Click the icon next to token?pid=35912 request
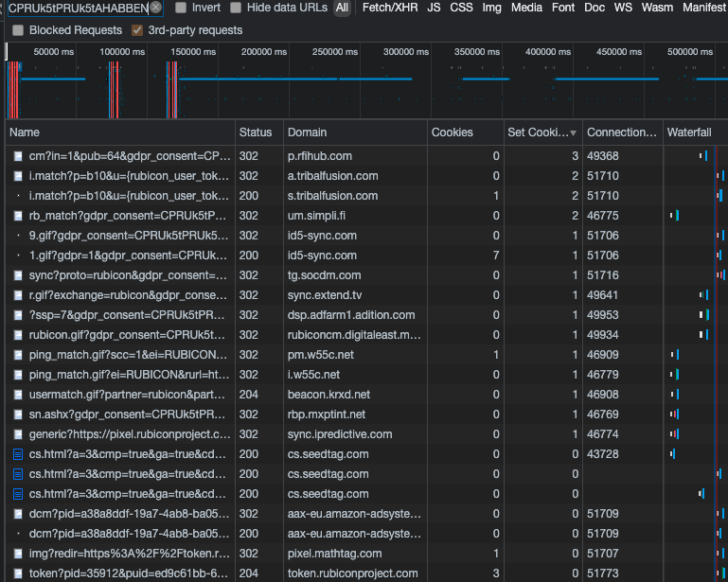This screenshot has width=728, height=582. click(17, 573)
